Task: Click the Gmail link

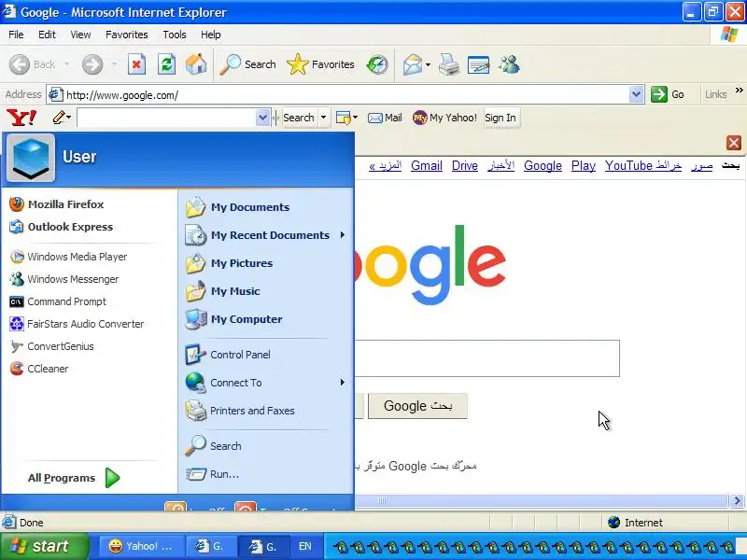Action: (x=427, y=166)
